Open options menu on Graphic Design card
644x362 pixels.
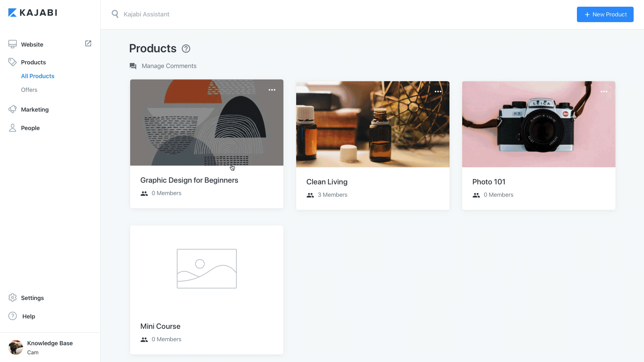[272, 90]
